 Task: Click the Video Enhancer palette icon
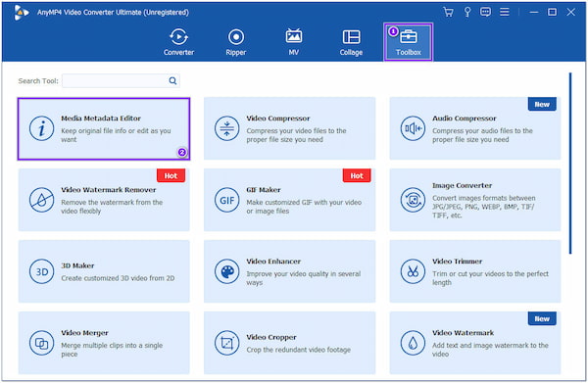[227, 271]
